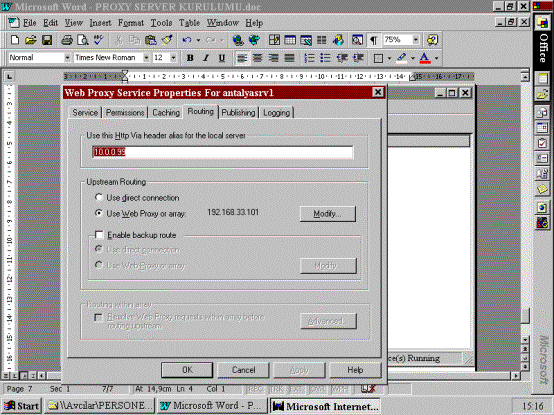
Task: Switch to \\Avcilar\PERSONE taskbar item
Action: [x=100, y=405]
